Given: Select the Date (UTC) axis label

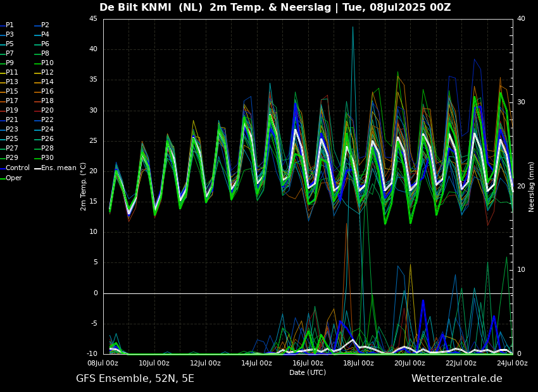Looking at the screenshot, I should tap(308, 373).
